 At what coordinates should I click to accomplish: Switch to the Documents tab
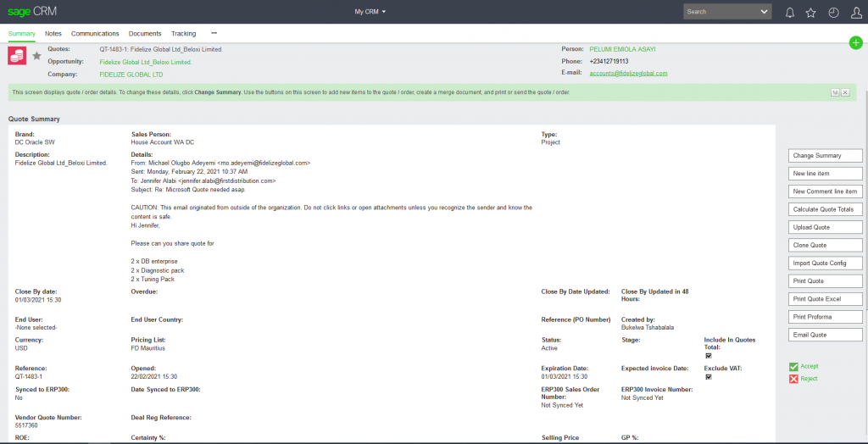click(x=145, y=34)
